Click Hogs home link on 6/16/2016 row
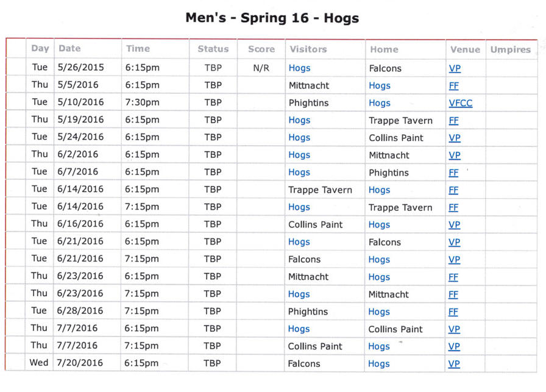The width and height of the screenshot is (546, 392). coord(379,225)
